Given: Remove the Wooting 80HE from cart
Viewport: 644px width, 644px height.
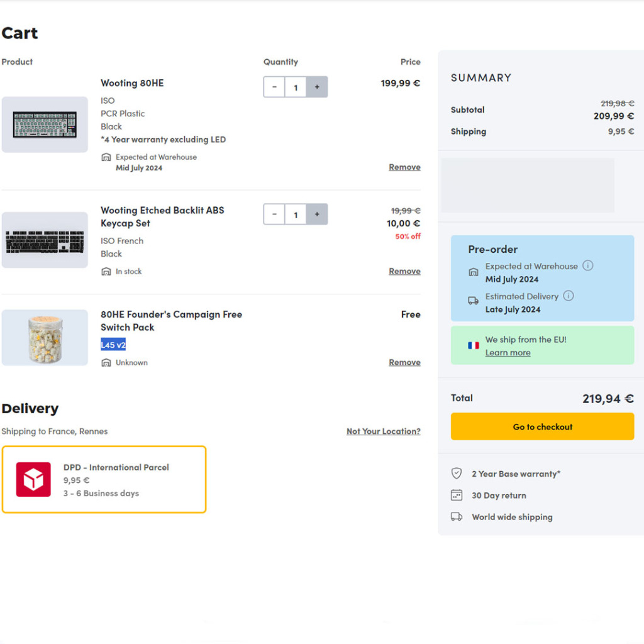Looking at the screenshot, I should pos(404,167).
